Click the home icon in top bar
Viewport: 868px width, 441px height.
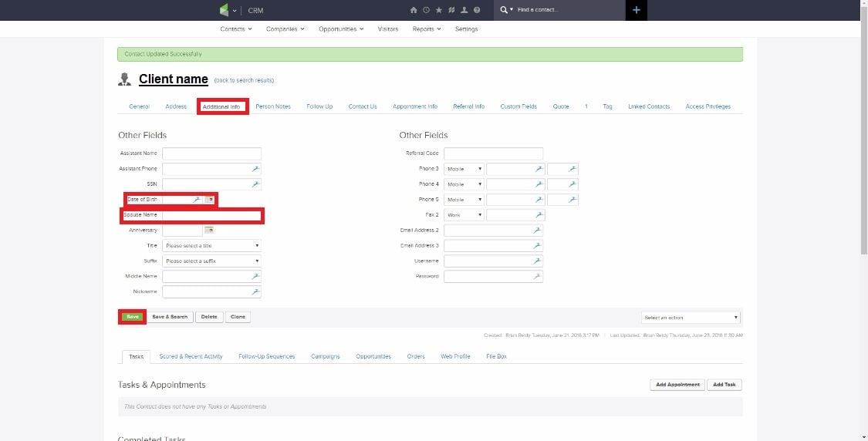[x=415, y=10]
